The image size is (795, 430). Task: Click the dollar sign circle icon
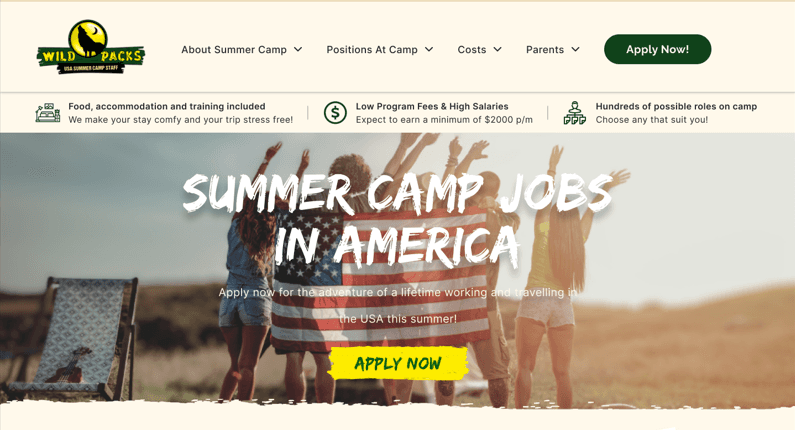[335, 113]
